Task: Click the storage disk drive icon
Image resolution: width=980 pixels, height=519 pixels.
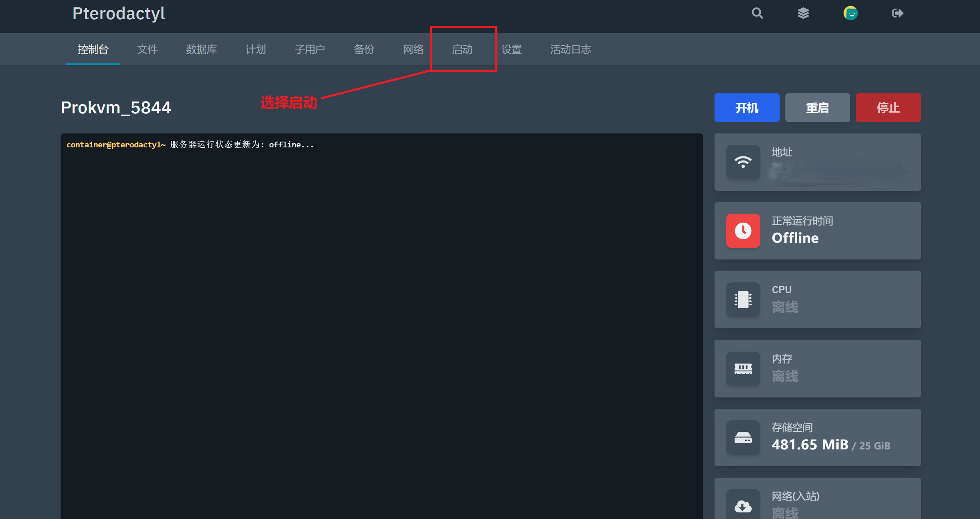Action: click(743, 438)
